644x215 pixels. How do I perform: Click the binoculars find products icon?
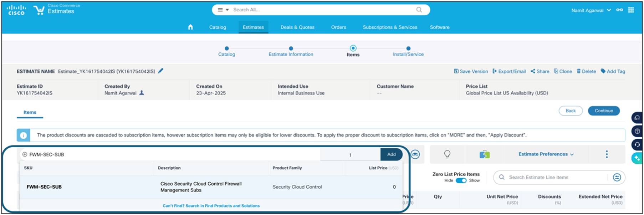415,154
